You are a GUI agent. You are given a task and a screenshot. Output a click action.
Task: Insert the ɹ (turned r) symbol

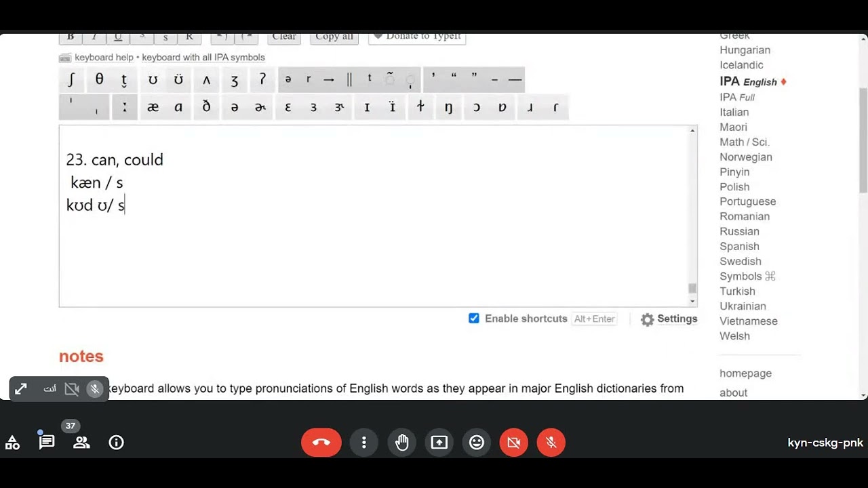pyautogui.click(x=530, y=107)
